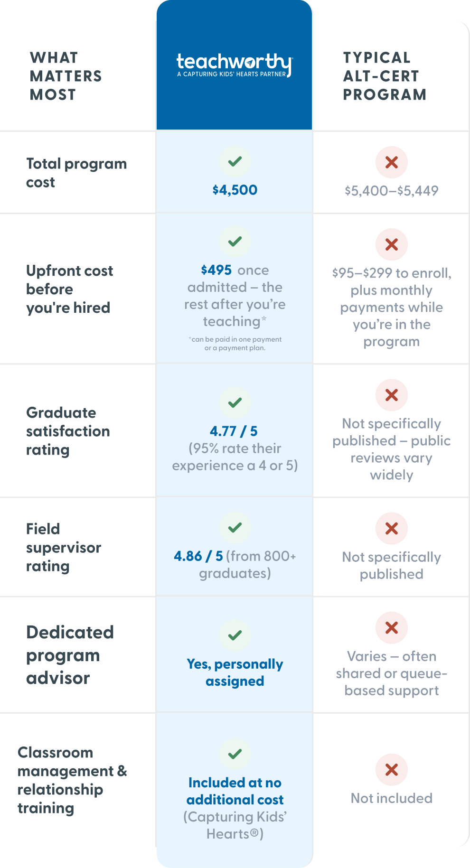
Task: Click the green checkmark above $4,500
Action: pyautogui.click(x=235, y=162)
